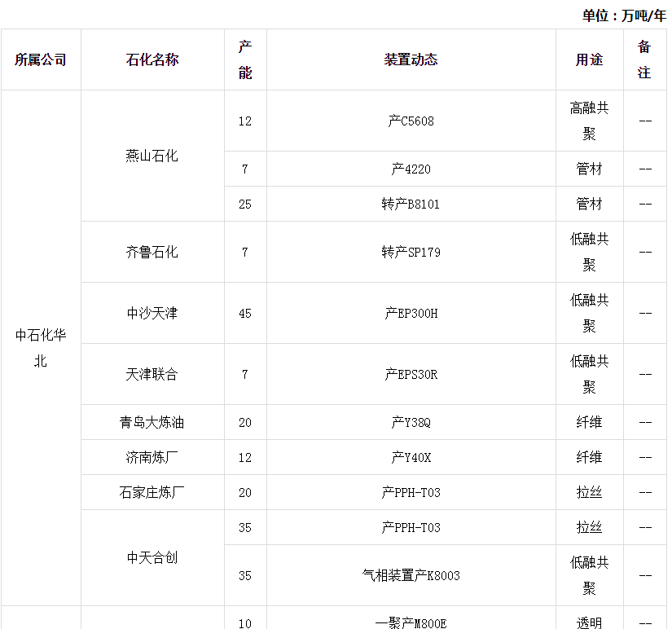Click capacity 12 in the 产C5608 row
The height and width of the screenshot is (629, 672).
coord(245,121)
